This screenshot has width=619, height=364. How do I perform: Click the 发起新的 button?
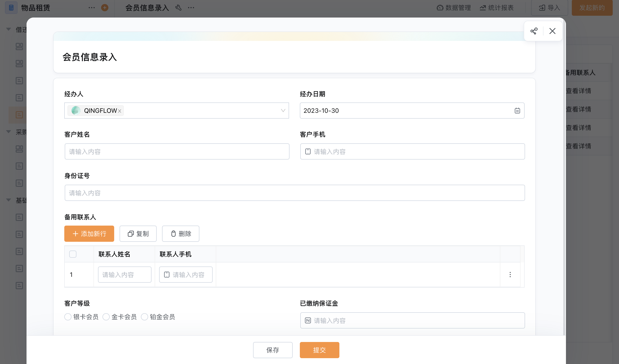(592, 8)
